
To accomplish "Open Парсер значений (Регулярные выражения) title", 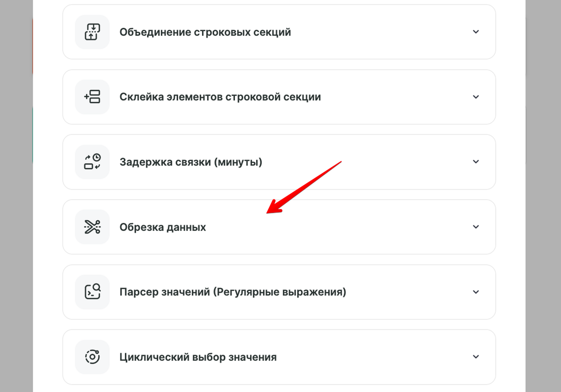I will point(232,292).
